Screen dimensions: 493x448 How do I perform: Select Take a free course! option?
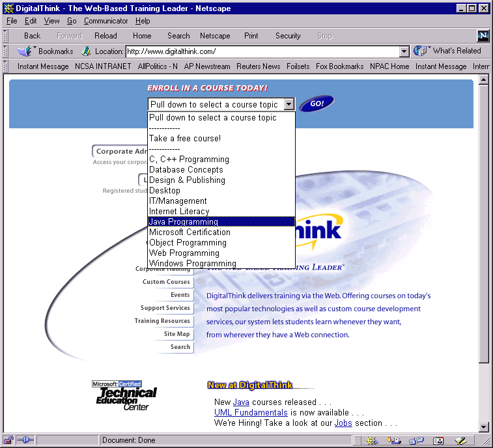click(221, 138)
